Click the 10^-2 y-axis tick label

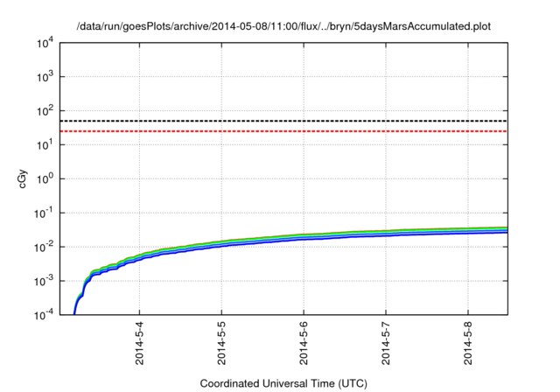(x=44, y=247)
